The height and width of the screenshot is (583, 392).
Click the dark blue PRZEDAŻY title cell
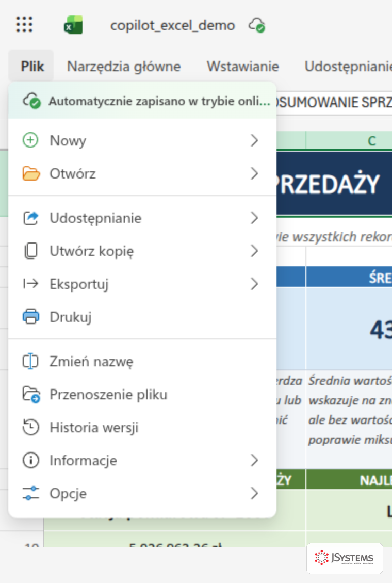point(334,184)
